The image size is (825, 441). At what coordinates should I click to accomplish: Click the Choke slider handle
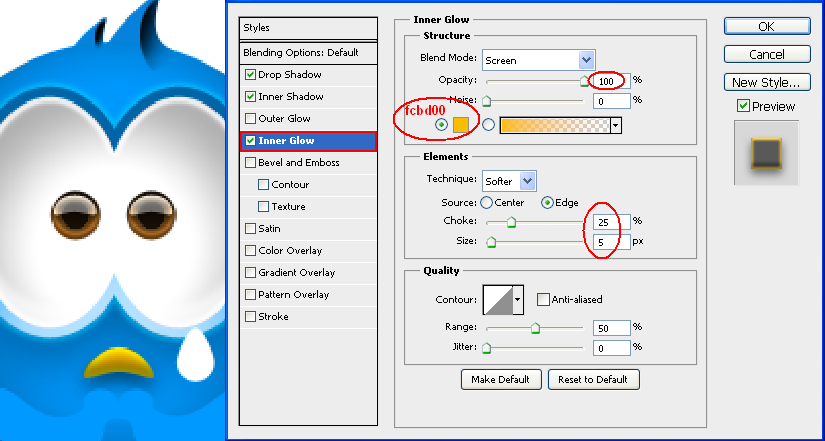click(510, 223)
